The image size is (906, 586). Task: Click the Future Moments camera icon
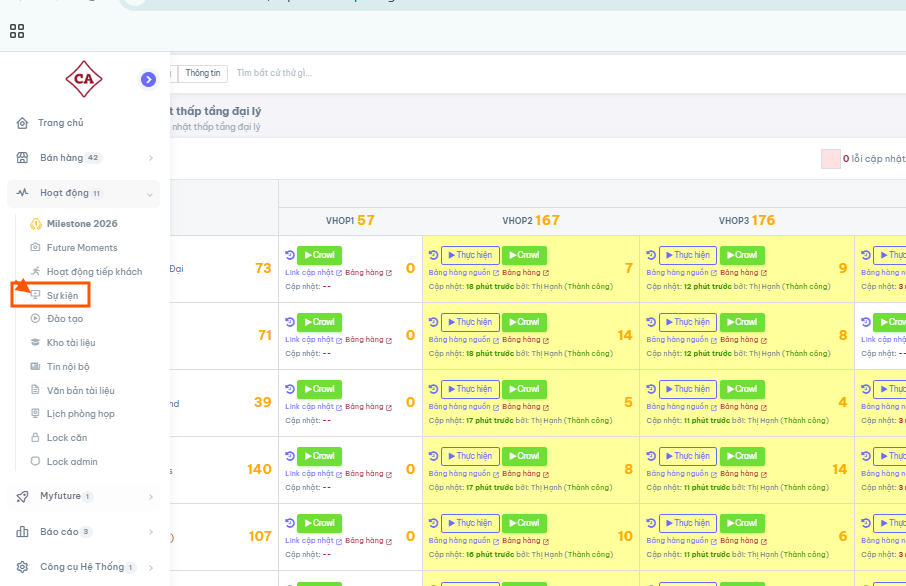(35, 247)
